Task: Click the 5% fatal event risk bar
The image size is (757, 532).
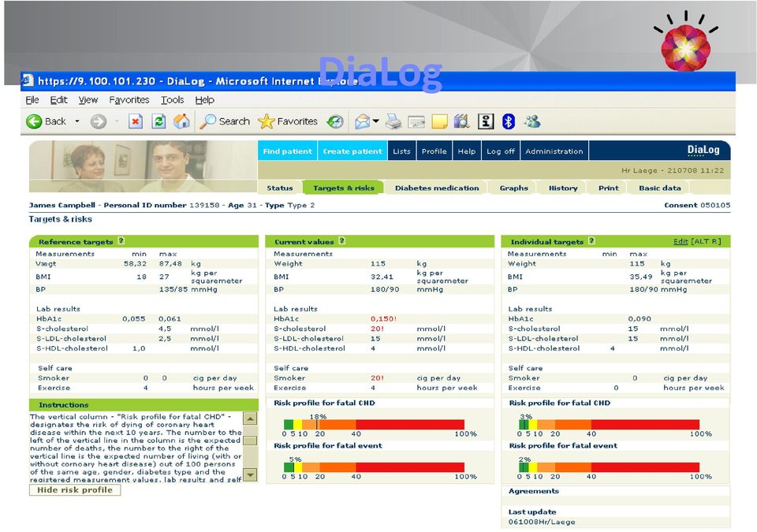Action: tap(374, 467)
